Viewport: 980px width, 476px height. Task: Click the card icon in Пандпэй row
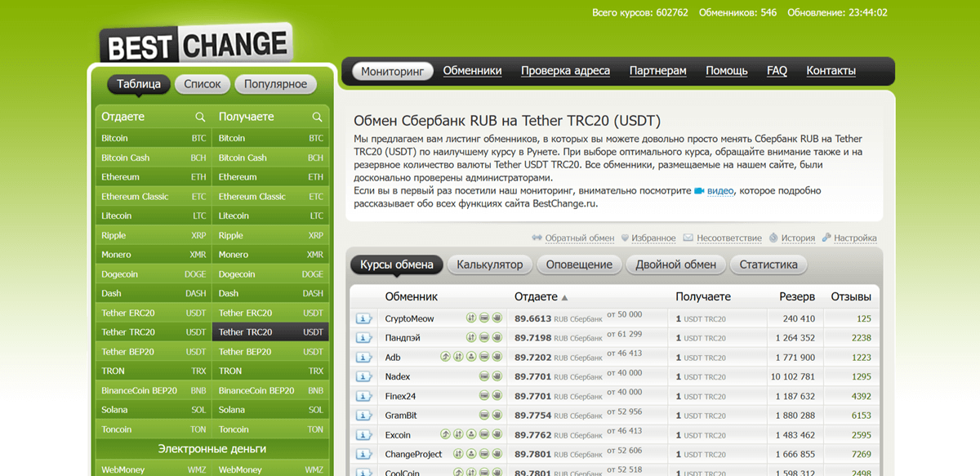(x=484, y=337)
